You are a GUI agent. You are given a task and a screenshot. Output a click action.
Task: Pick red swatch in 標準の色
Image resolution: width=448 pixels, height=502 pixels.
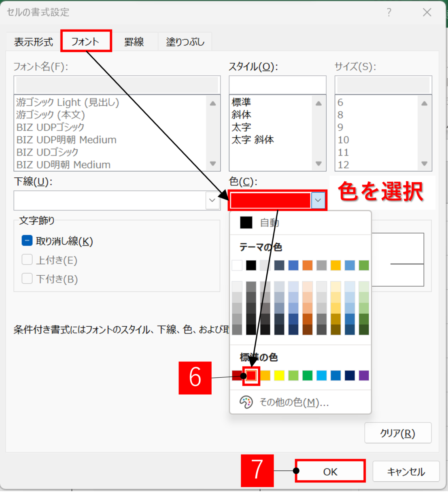(251, 375)
